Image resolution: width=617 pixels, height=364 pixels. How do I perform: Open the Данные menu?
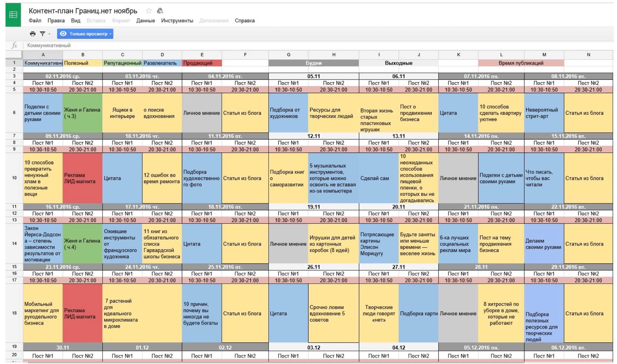(x=145, y=21)
